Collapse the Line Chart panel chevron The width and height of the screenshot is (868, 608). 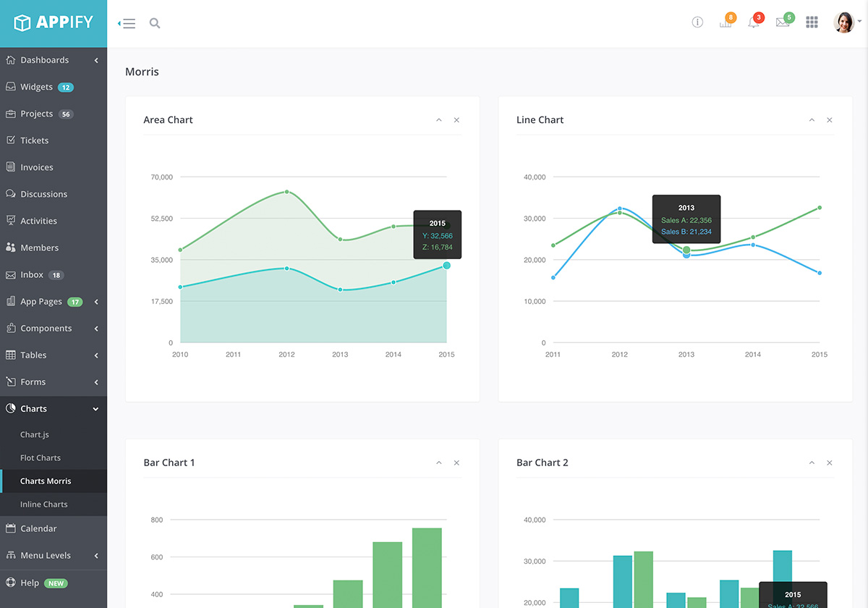point(812,120)
